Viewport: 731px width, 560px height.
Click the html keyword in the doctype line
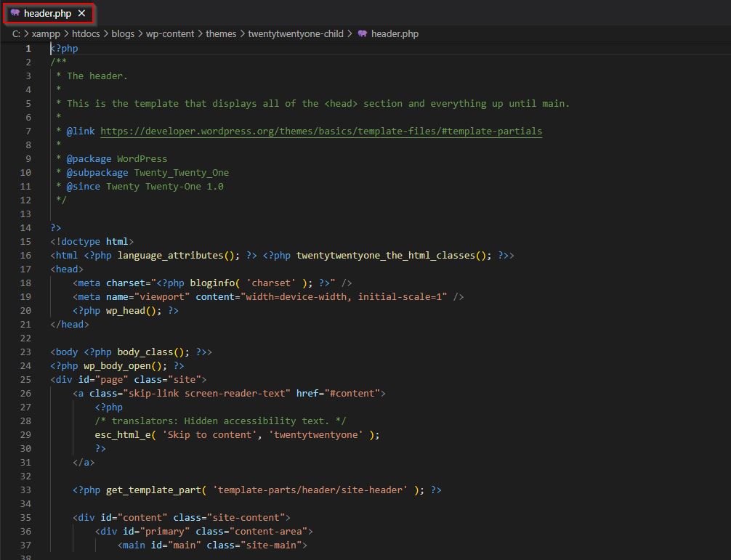tap(117, 242)
